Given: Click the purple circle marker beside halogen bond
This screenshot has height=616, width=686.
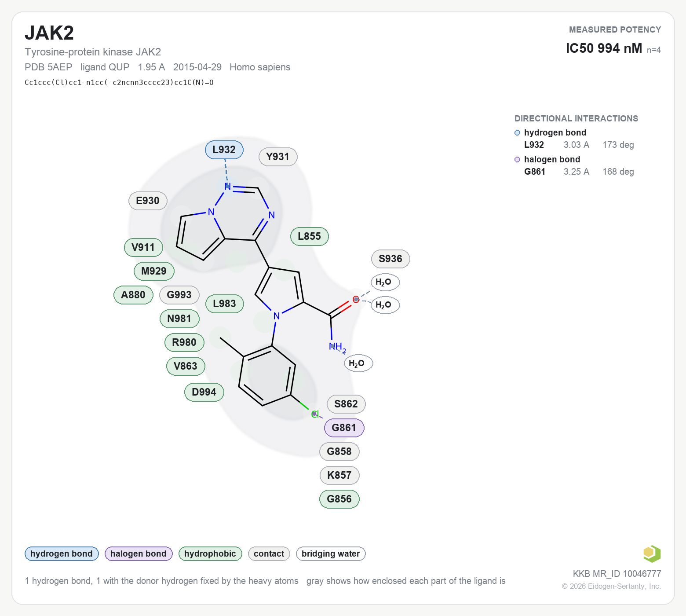Looking at the screenshot, I should (x=517, y=160).
